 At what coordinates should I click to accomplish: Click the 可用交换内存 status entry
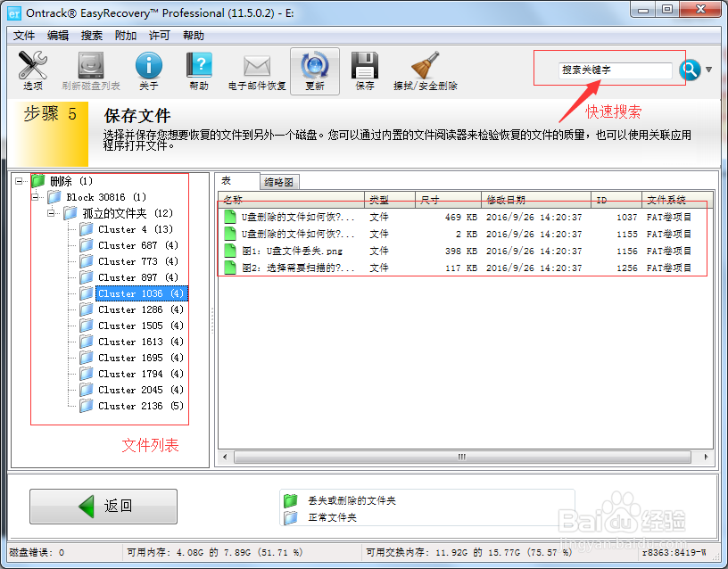pyautogui.click(x=469, y=552)
